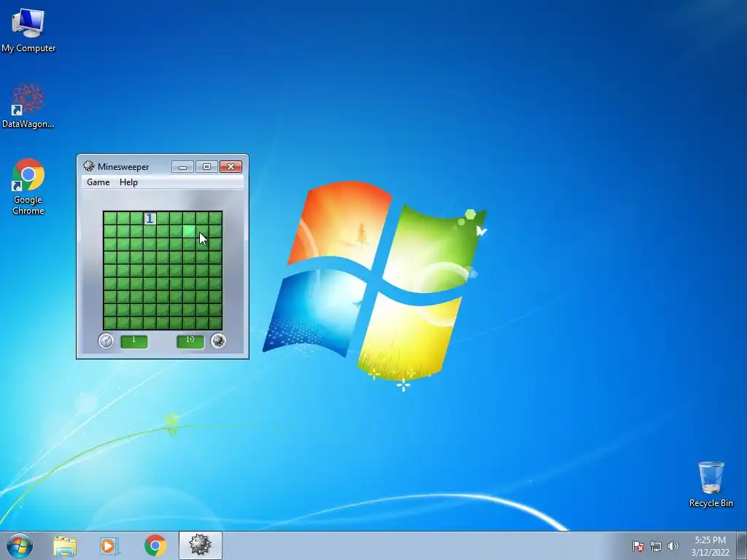Click the Minesweeper title bar mine icon
The height and width of the screenshot is (560, 747).
click(88, 166)
